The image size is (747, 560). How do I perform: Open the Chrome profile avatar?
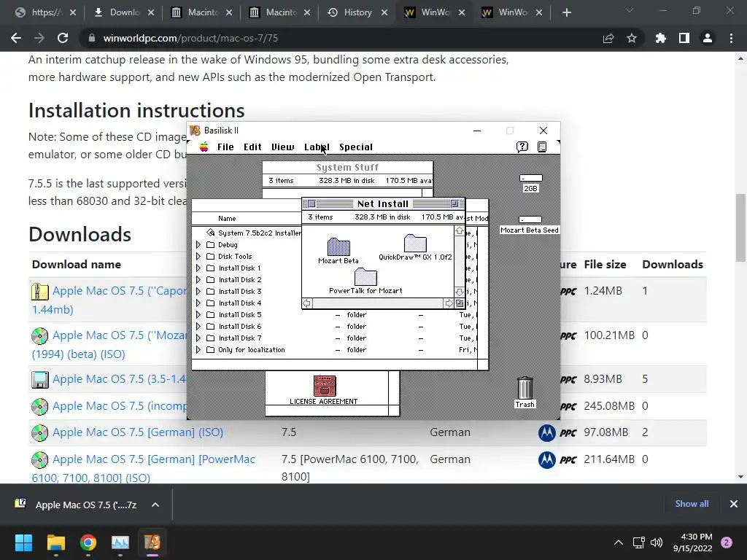(708, 38)
